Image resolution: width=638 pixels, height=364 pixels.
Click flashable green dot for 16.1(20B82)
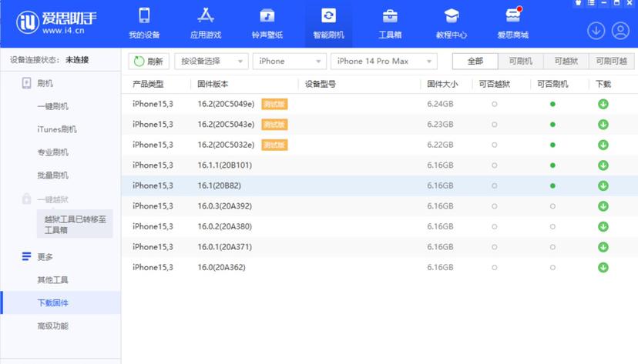tap(552, 185)
